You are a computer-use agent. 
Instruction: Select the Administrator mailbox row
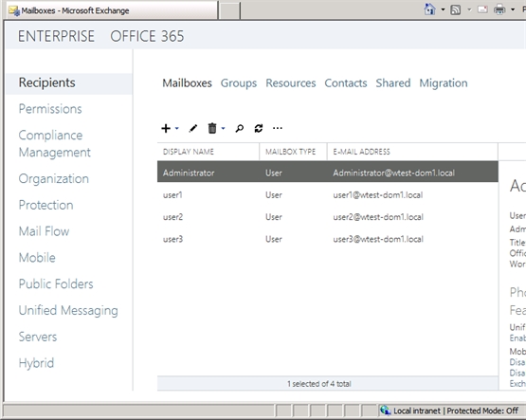(x=328, y=172)
